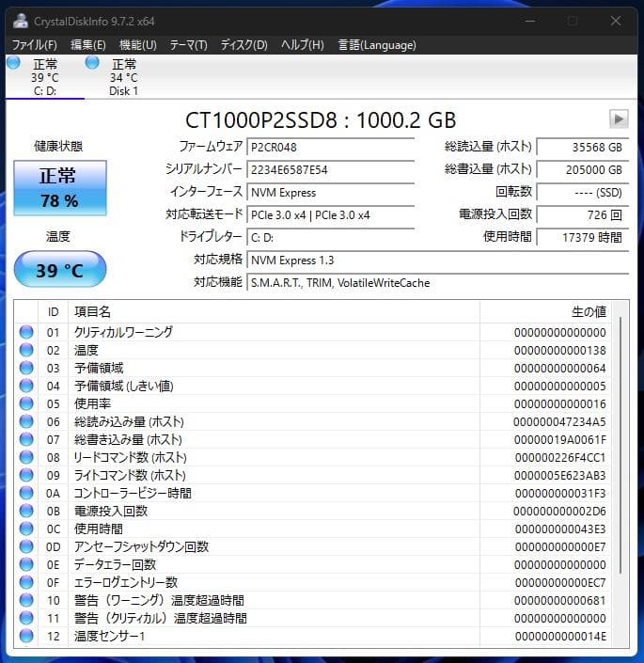Viewport: 644px width, 663px height.
Task: Click the status orb for ID 02 温度
Action: tap(26, 350)
